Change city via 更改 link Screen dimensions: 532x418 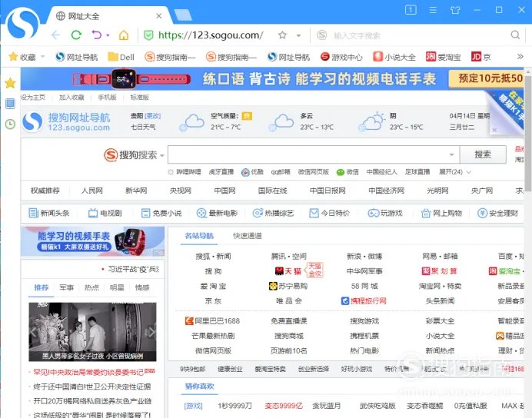tap(153, 116)
